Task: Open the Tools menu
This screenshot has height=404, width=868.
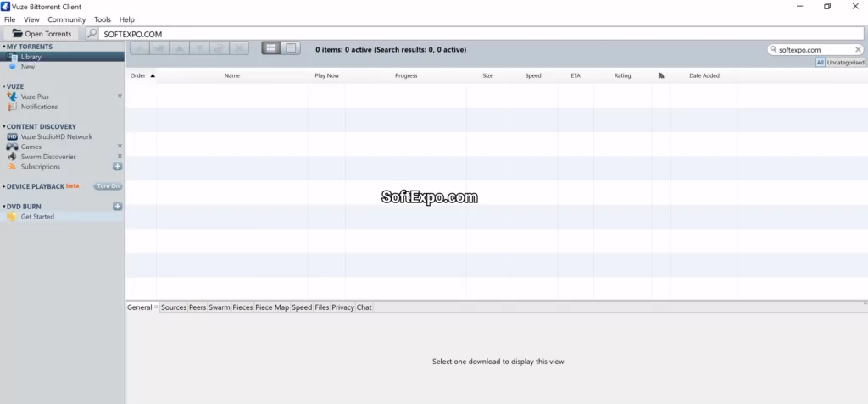Action: 103,19
